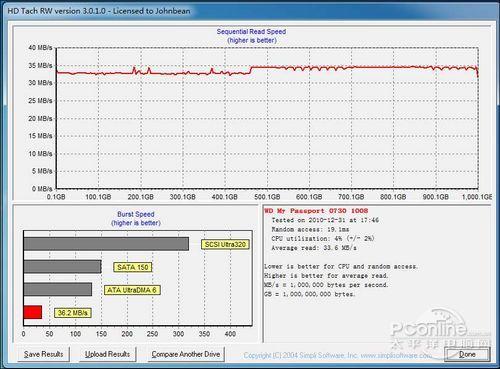Click the 36.2 MB/s yellow label
This screenshot has width=500, height=369.
point(72,313)
